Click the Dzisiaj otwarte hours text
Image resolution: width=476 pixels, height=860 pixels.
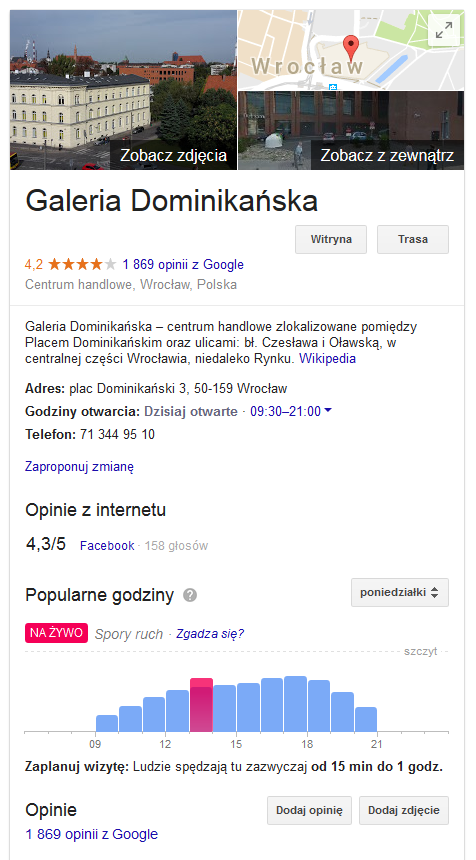(191, 411)
